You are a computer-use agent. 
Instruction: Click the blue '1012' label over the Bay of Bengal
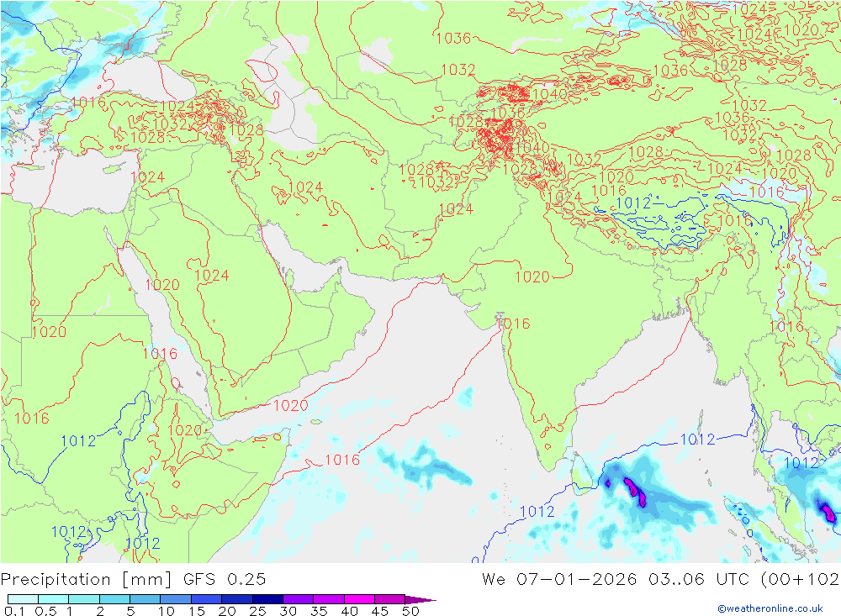point(697,439)
